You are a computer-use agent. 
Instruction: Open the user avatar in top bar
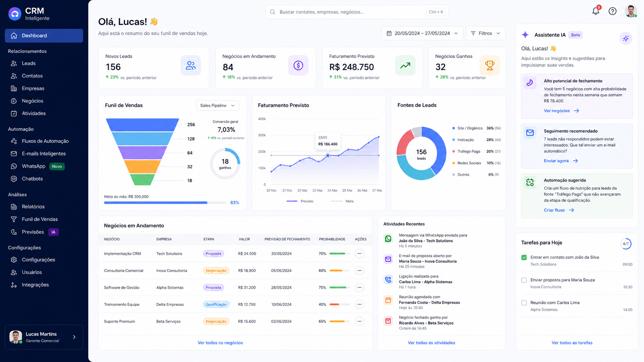click(x=631, y=11)
